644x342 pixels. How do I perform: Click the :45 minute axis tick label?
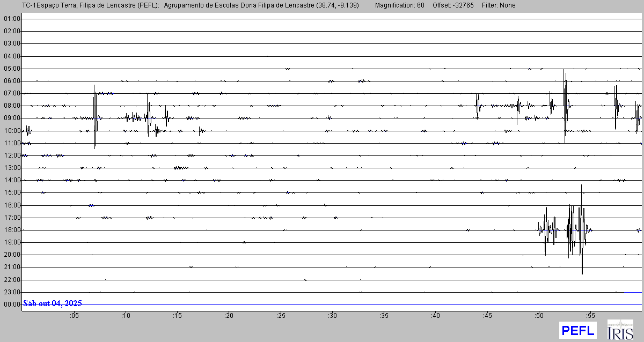click(x=487, y=316)
